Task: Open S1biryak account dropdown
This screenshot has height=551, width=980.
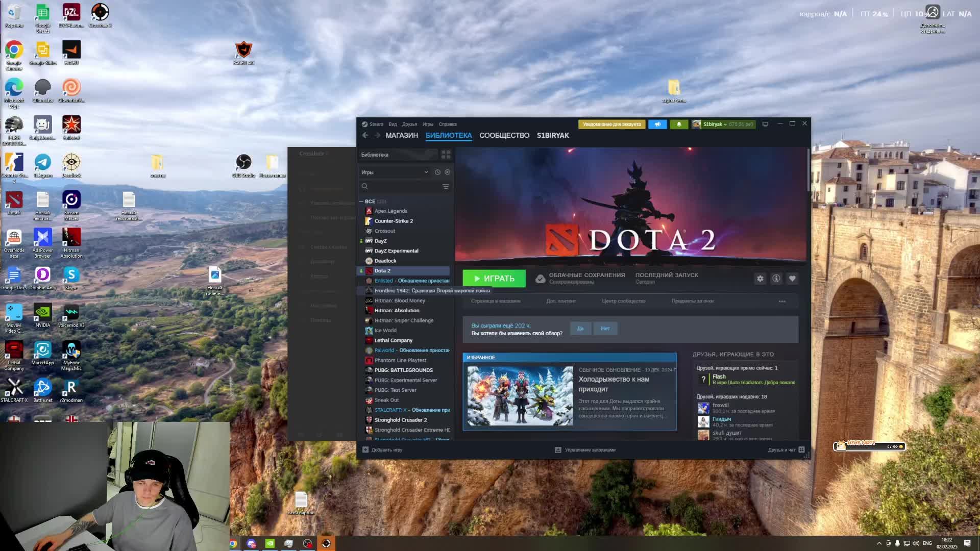Action: 715,124
